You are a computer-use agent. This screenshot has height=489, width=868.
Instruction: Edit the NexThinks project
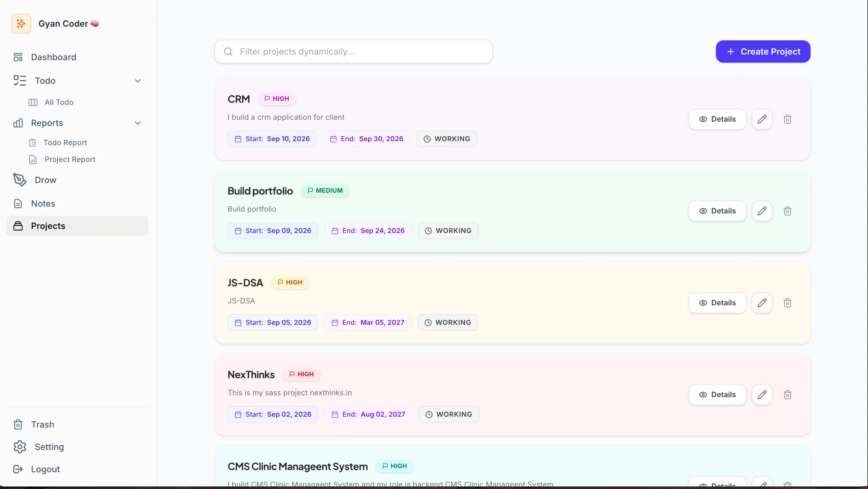[x=762, y=395]
